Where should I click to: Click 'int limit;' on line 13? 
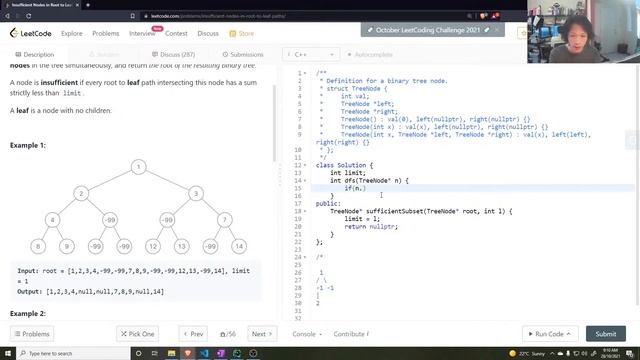(x=348, y=173)
